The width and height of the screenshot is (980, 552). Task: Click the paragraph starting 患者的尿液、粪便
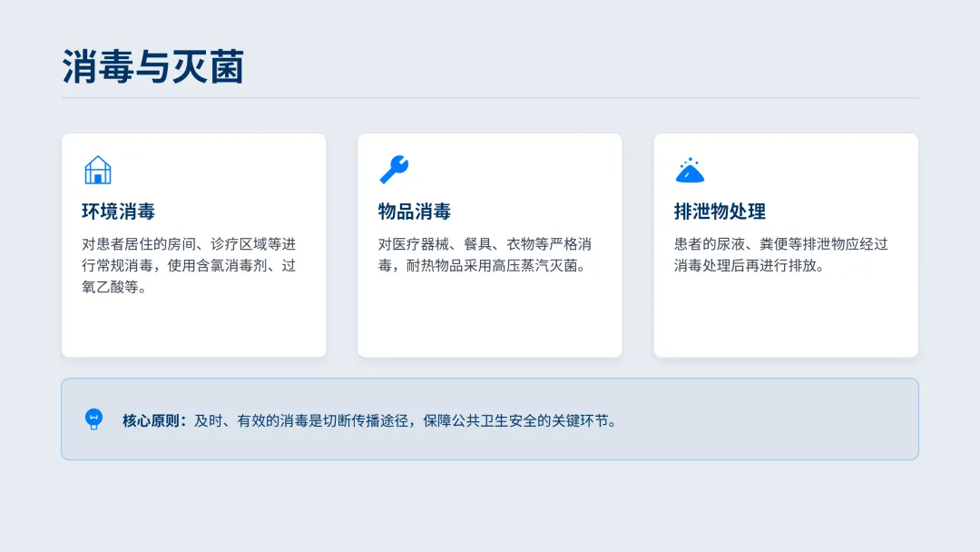point(780,254)
